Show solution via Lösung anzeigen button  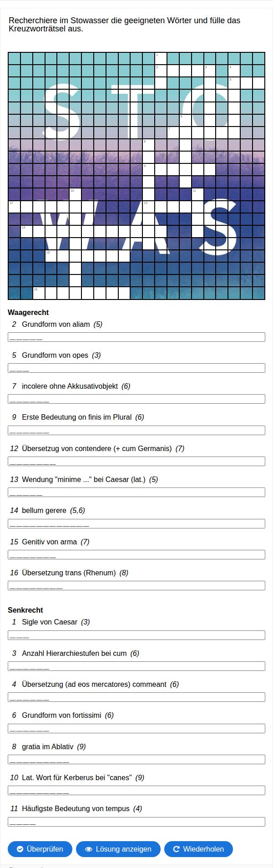coord(118,849)
